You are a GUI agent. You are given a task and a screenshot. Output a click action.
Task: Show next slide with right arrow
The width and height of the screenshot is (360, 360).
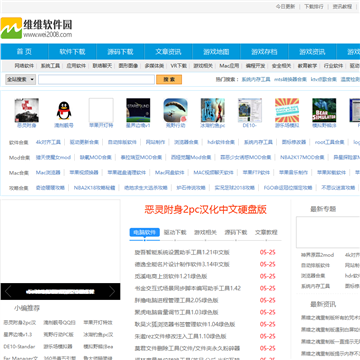coord(112,291)
